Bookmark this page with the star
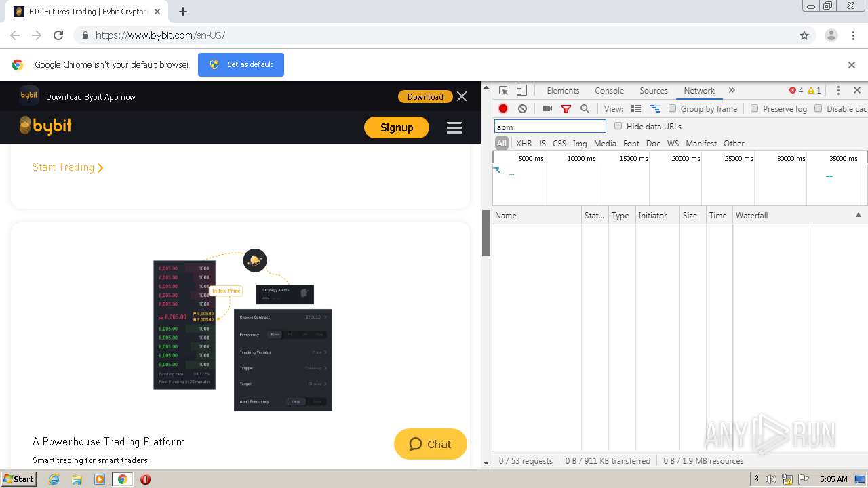 click(x=804, y=35)
